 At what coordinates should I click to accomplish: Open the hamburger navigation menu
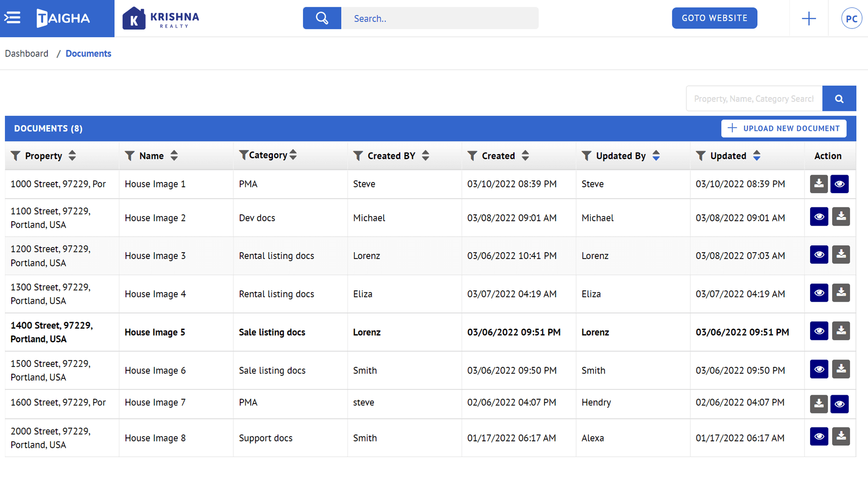pos(12,18)
